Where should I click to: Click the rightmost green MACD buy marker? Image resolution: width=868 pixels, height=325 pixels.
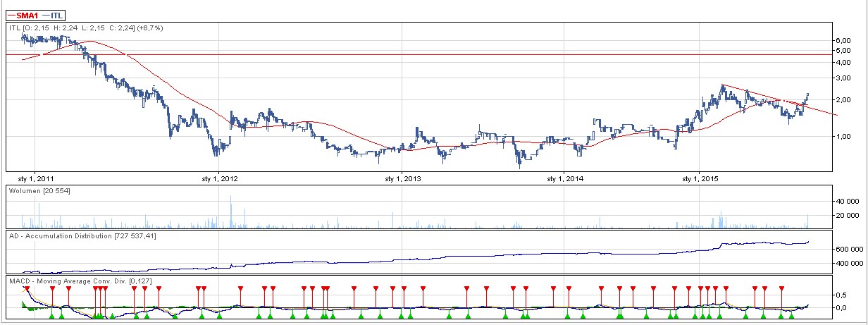pyautogui.click(x=792, y=316)
